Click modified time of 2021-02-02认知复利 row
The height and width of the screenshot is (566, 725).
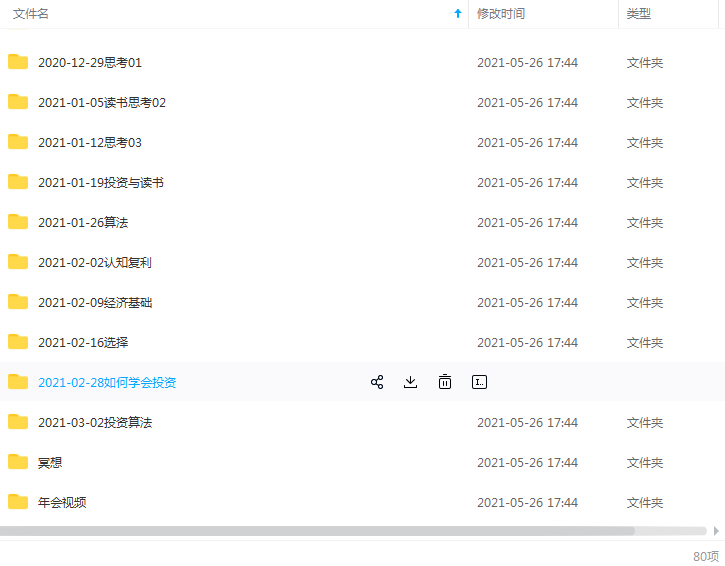pos(528,263)
